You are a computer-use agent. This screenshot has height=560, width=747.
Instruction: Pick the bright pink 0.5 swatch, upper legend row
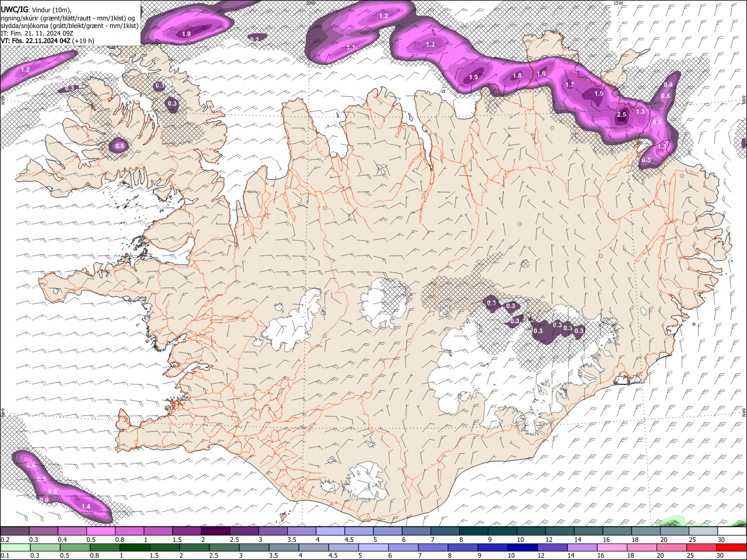coord(100,531)
